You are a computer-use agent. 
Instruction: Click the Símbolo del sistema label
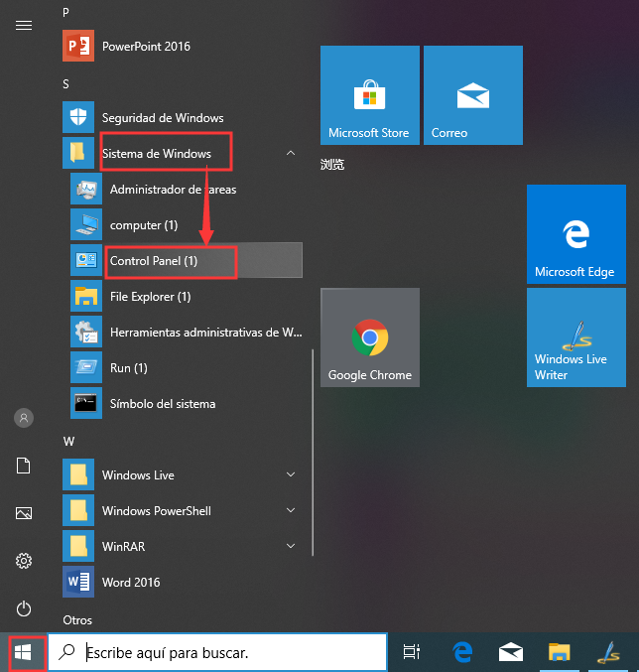pos(163,404)
